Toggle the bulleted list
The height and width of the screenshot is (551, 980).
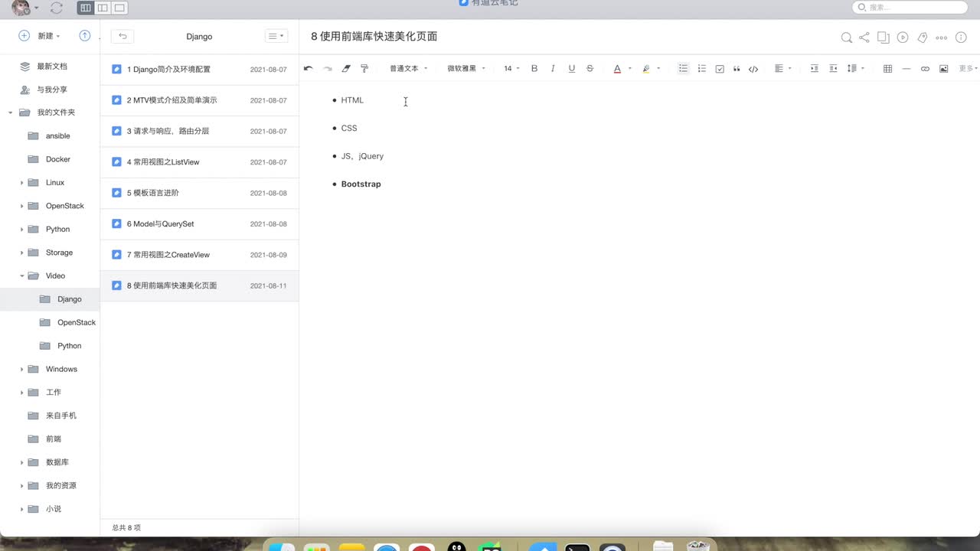(x=684, y=69)
